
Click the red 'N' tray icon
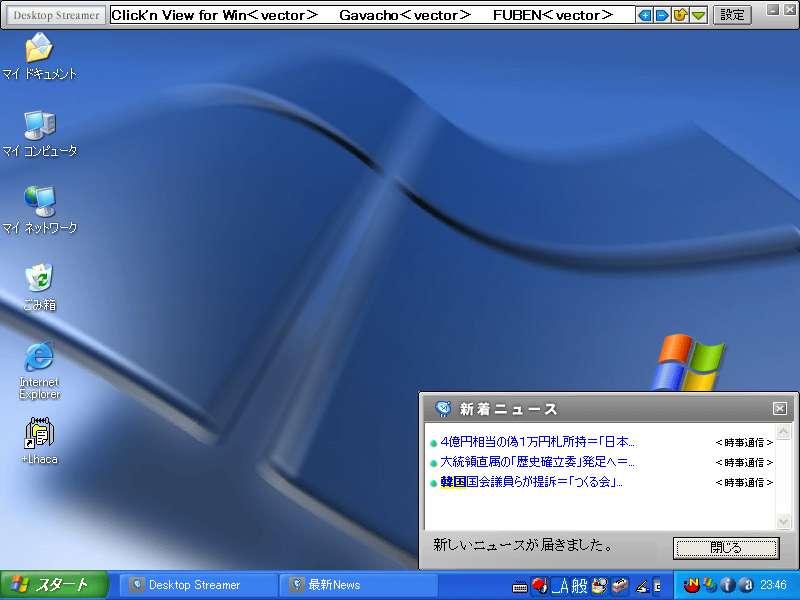pos(691,585)
